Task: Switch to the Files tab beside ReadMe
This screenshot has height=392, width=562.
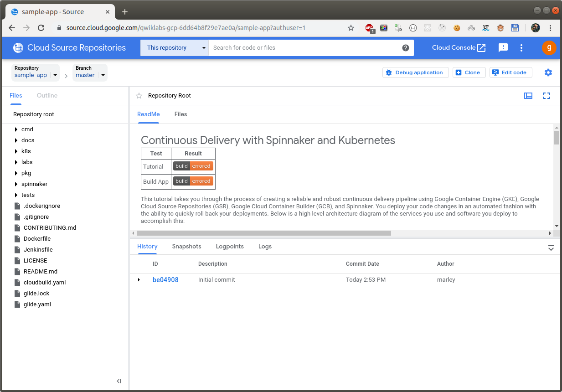Action: 181,114
